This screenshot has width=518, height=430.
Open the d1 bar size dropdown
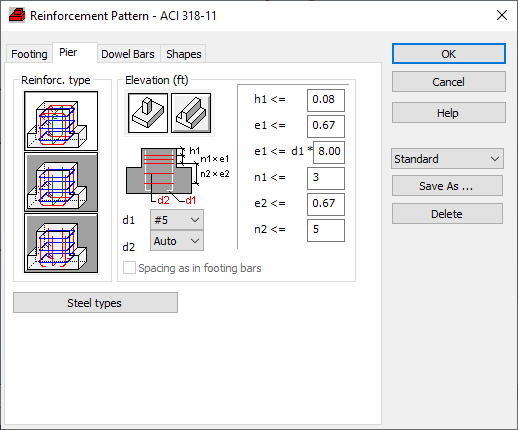point(177,220)
